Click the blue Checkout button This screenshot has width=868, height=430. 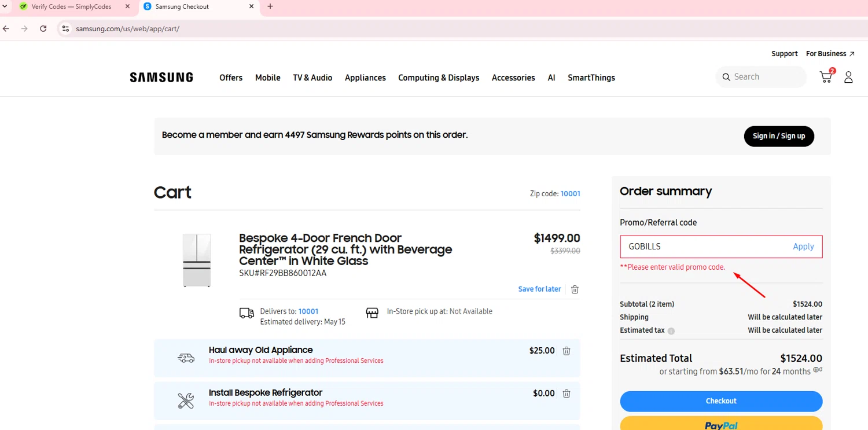coord(721,401)
